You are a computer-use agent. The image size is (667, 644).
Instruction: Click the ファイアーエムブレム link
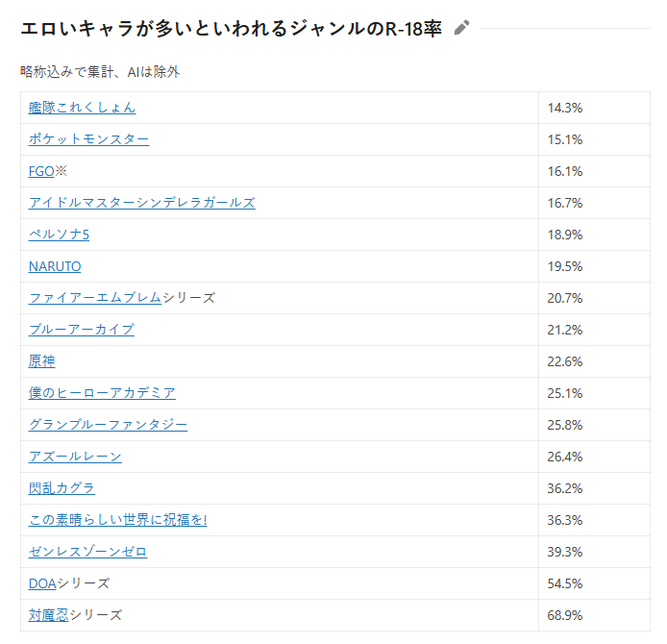(x=95, y=298)
